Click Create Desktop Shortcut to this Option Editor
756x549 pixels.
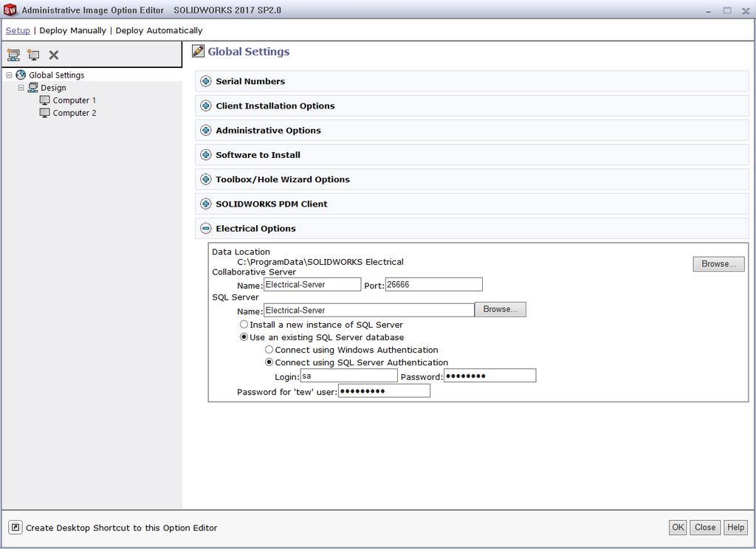click(x=122, y=528)
